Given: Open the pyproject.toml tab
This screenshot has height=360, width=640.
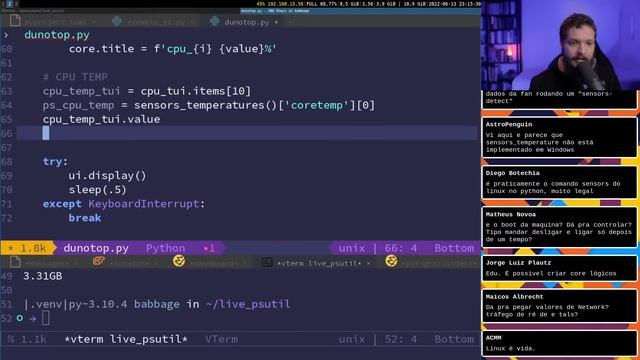Looking at the screenshot, I should 56,22.
